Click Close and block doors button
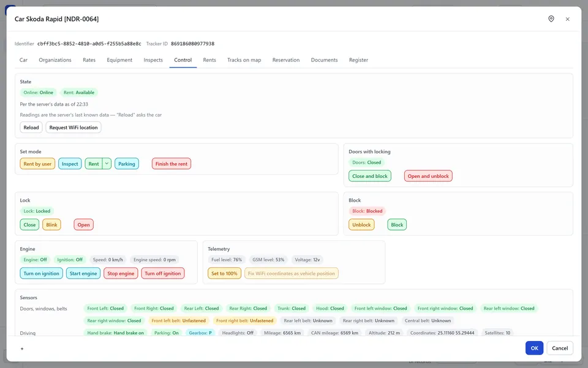This screenshot has width=588, height=368. coord(370,176)
